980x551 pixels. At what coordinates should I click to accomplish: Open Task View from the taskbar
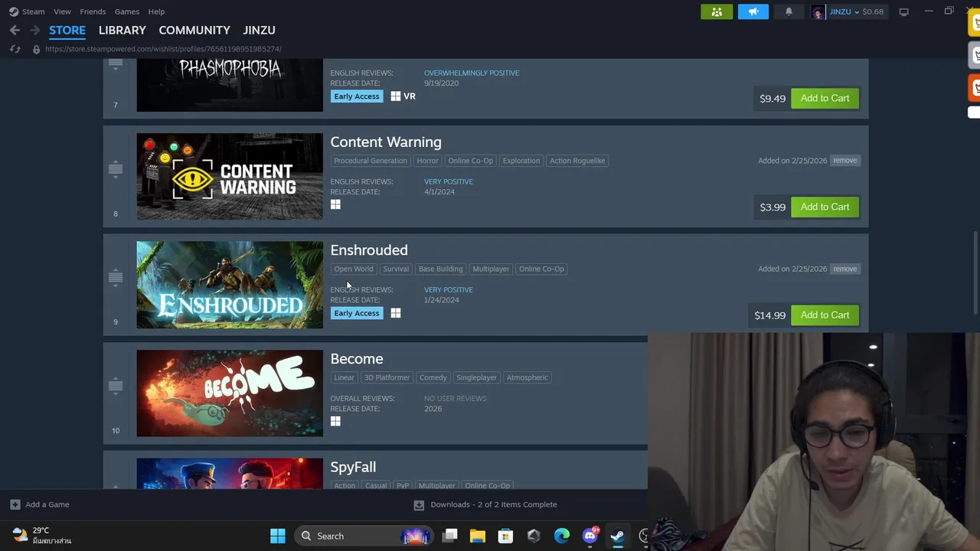click(450, 536)
